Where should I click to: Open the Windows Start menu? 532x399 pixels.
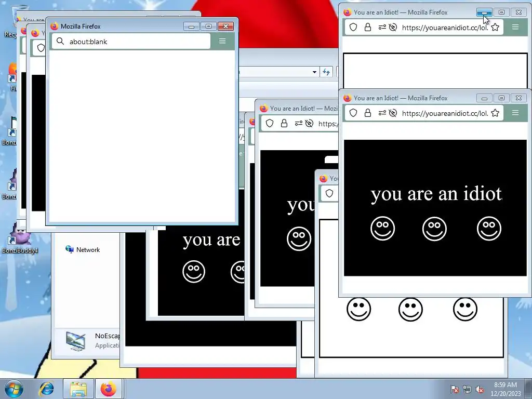(14, 389)
